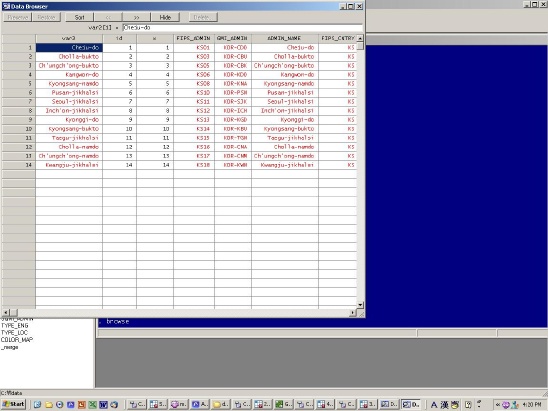
Task: Open the Excel quick launch icon
Action: (x=92, y=405)
